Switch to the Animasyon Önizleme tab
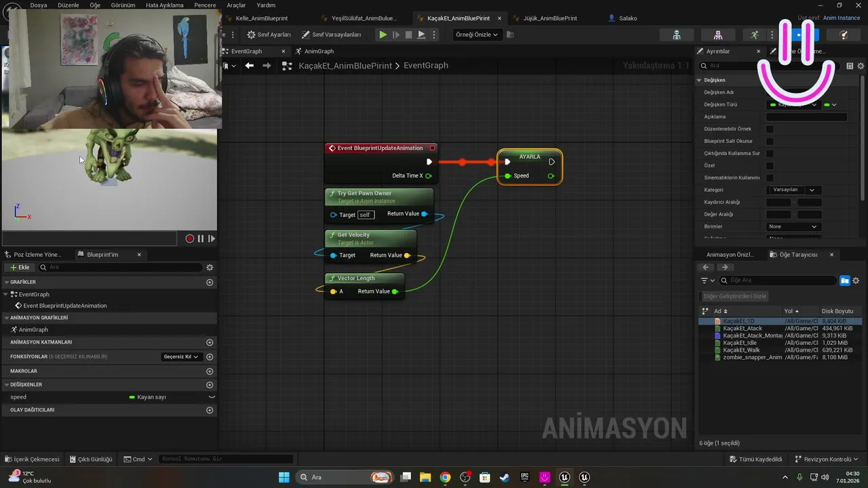This screenshot has height=488, width=868. click(730, 255)
